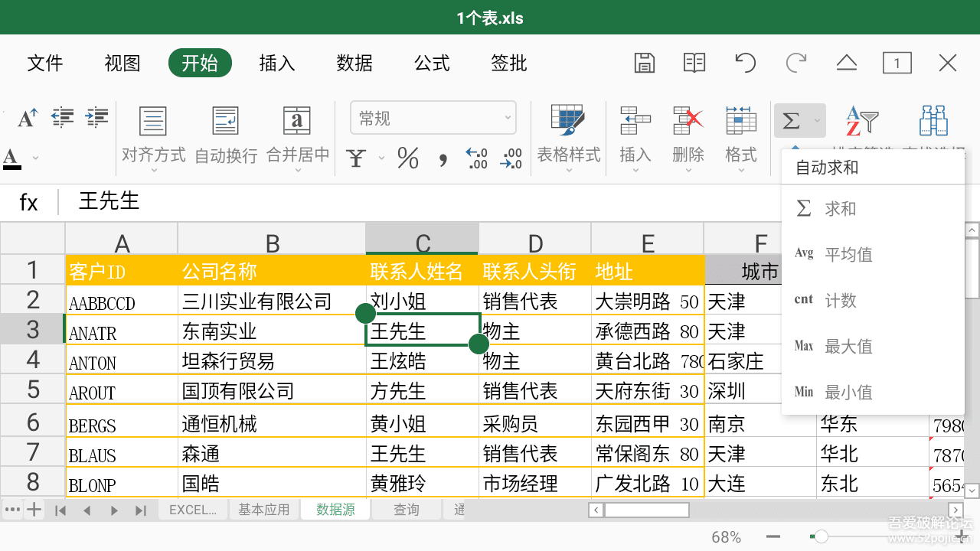Click the undo arrow icon
The height and width of the screenshot is (551, 980).
pyautogui.click(x=744, y=63)
